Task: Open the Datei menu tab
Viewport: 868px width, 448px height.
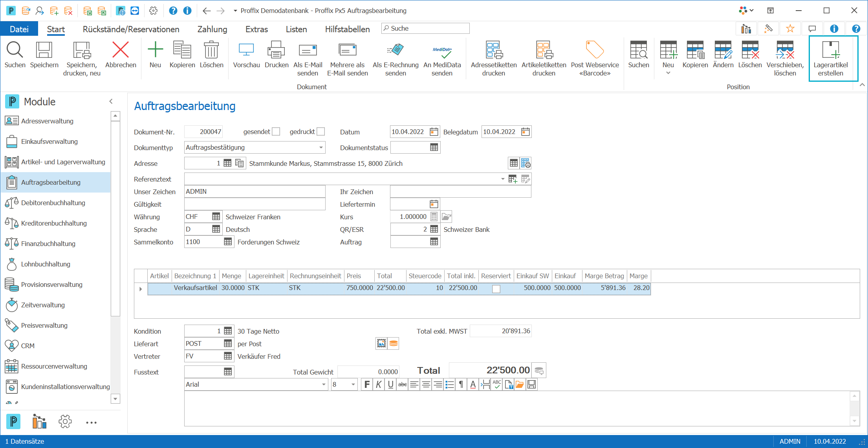Action: [19, 29]
